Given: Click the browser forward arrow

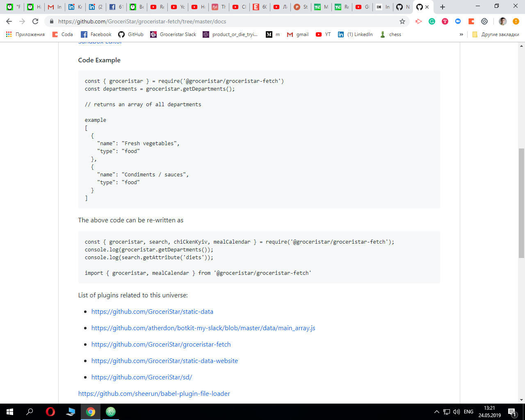Looking at the screenshot, I should point(22,21).
